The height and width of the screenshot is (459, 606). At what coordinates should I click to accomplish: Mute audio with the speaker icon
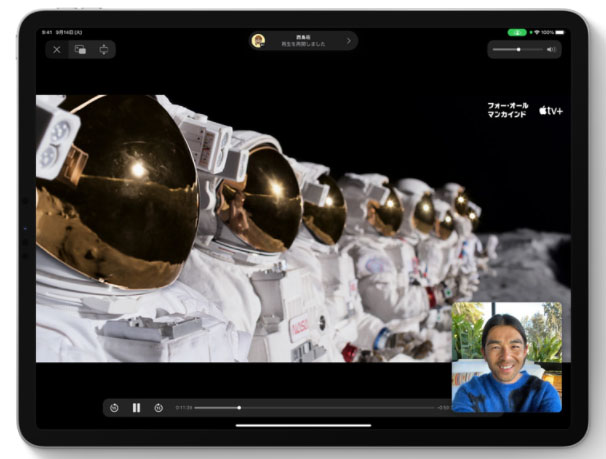[x=551, y=49]
